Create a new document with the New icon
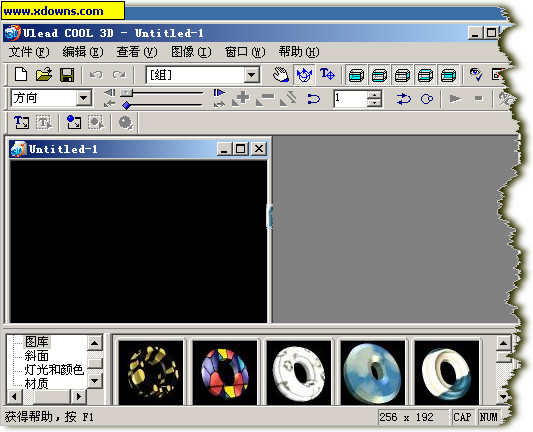 (x=21, y=74)
